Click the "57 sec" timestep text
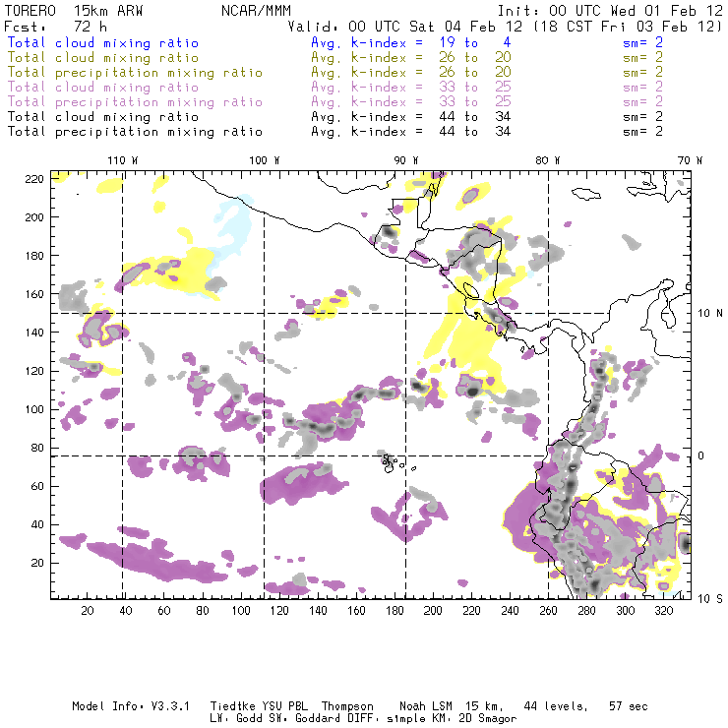This screenshot has height=728, width=728. coord(629,706)
